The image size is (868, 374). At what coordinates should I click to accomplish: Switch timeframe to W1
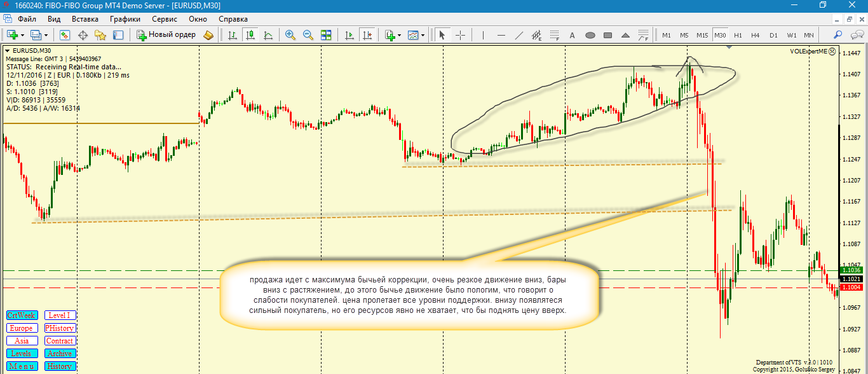[x=791, y=35]
